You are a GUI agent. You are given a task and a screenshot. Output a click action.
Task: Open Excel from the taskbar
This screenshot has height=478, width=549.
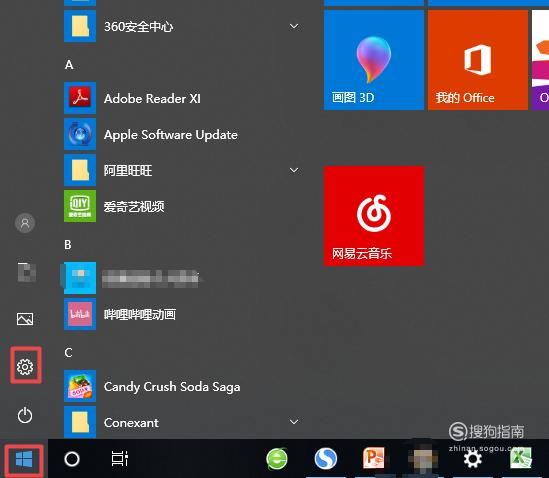coord(521,458)
